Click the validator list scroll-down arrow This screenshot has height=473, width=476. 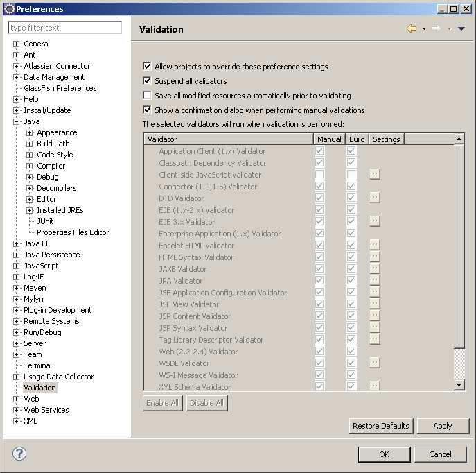click(459, 385)
